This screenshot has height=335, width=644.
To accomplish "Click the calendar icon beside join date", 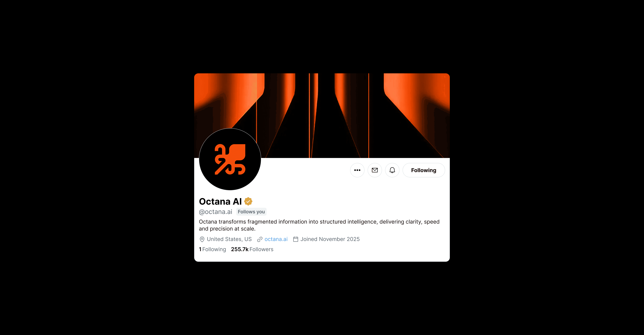I will tap(296, 239).
